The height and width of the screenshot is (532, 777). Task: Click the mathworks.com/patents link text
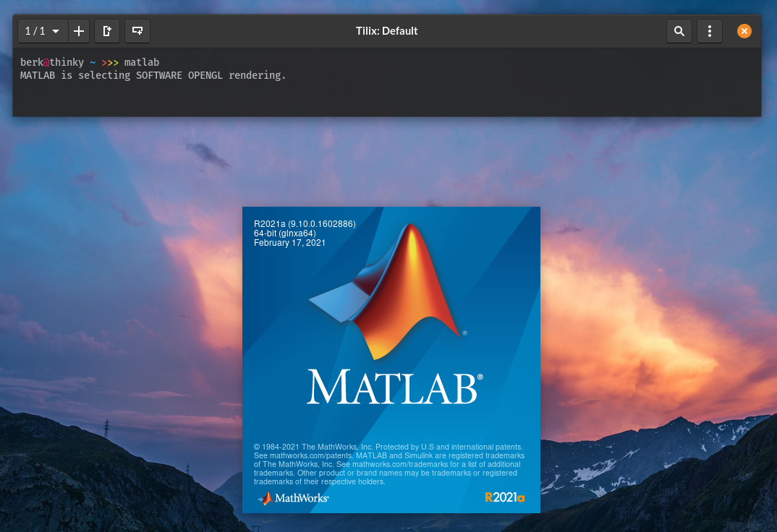point(313,455)
